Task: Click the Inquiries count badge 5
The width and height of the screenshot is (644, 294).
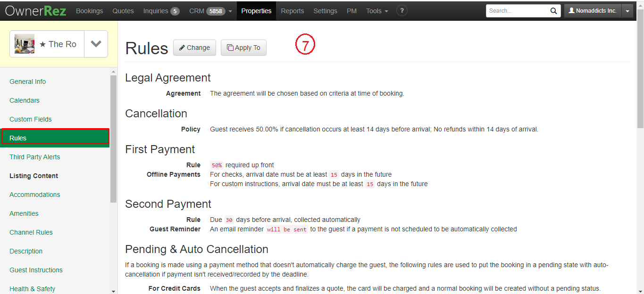Action: pos(175,11)
